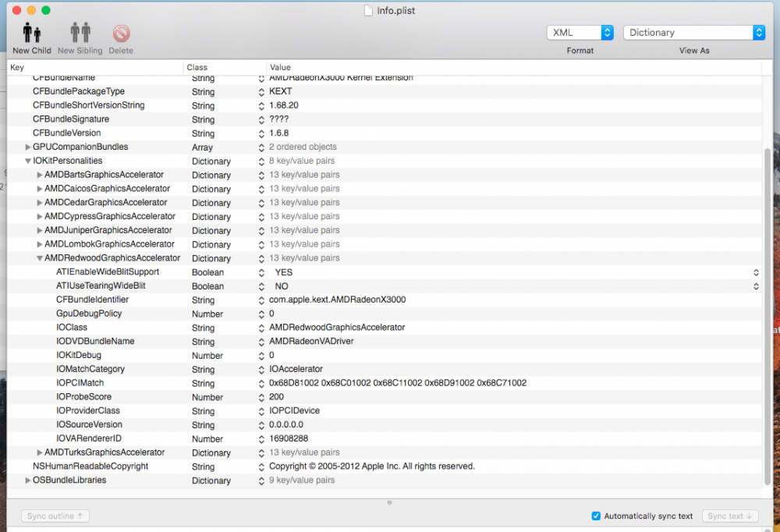Open YES value popup for ATIEnableWideBlitSupport
Viewport: 780px width, 532px height.
[756, 273]
